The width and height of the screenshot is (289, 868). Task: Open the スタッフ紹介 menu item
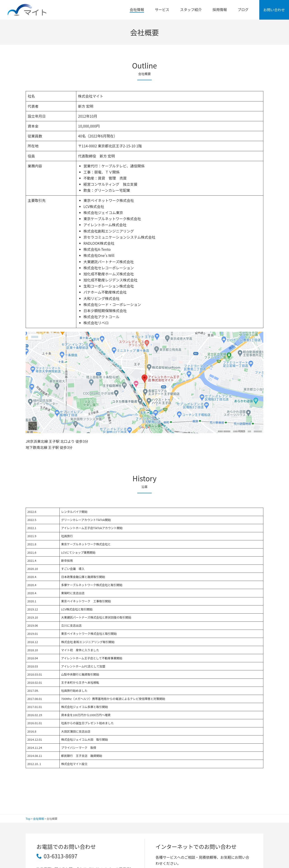(x=191, y=10)
